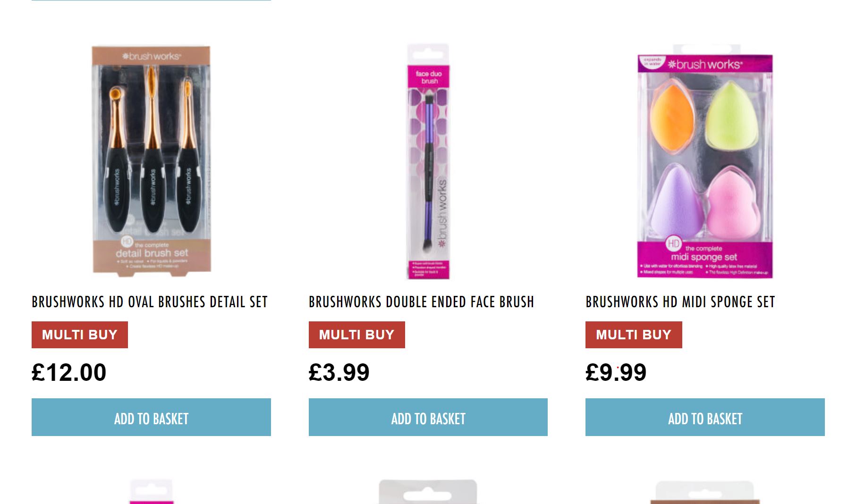
Task: Open the HD Midi Sponge Set product image
Action: click(705, 161)
